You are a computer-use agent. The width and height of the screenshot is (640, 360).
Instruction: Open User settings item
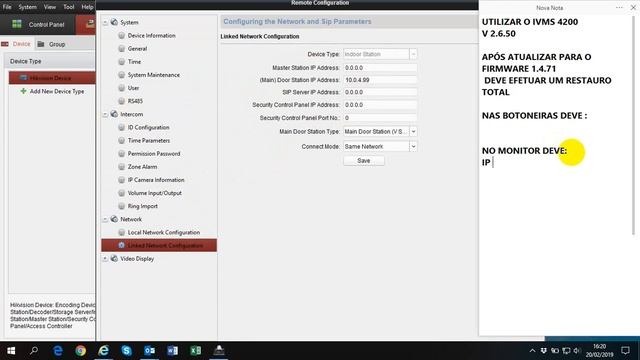coord(133,88)
